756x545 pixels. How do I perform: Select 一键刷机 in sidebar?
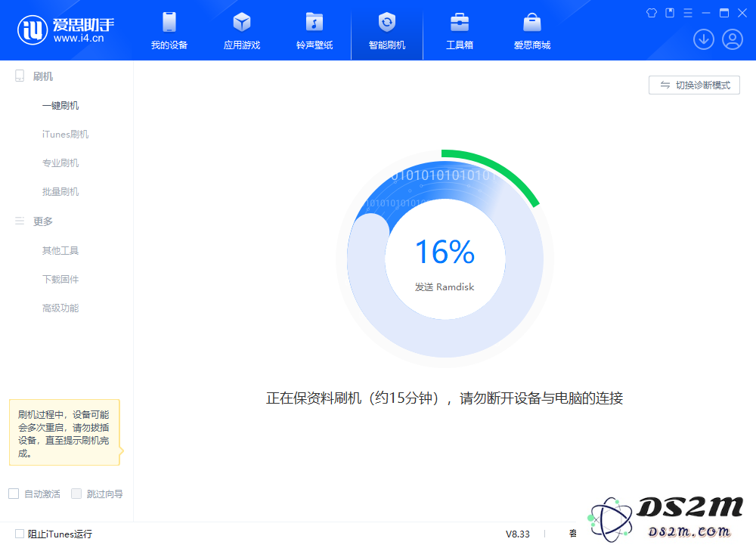60,106
